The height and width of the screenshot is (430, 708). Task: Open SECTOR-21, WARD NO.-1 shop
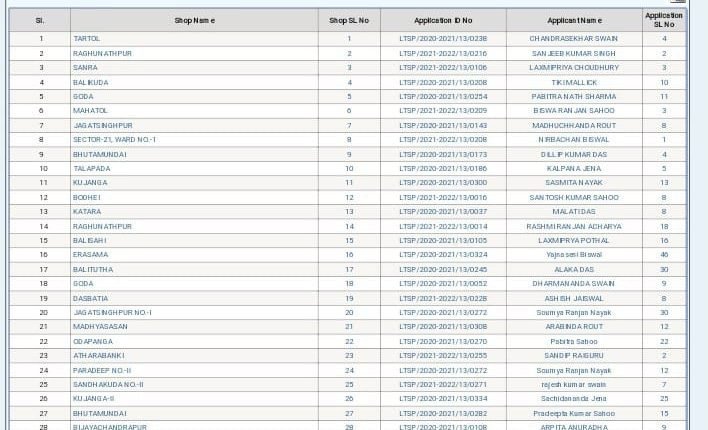pos(115,140)
